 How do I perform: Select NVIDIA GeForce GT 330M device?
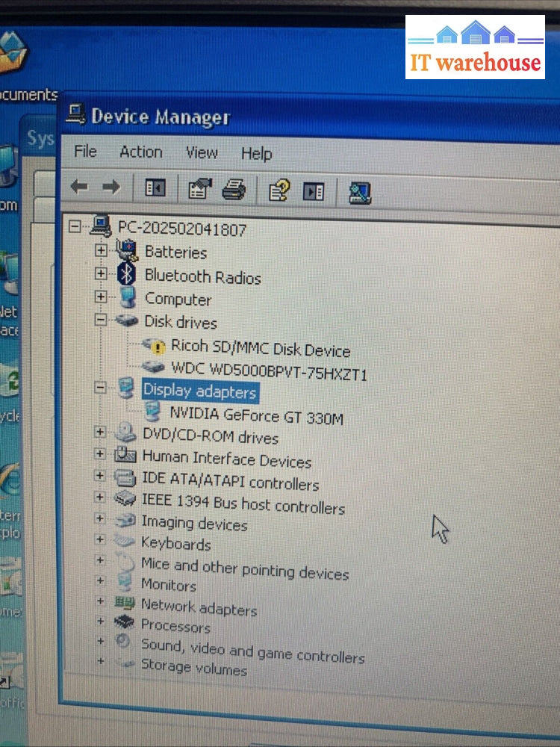point(256,416)
